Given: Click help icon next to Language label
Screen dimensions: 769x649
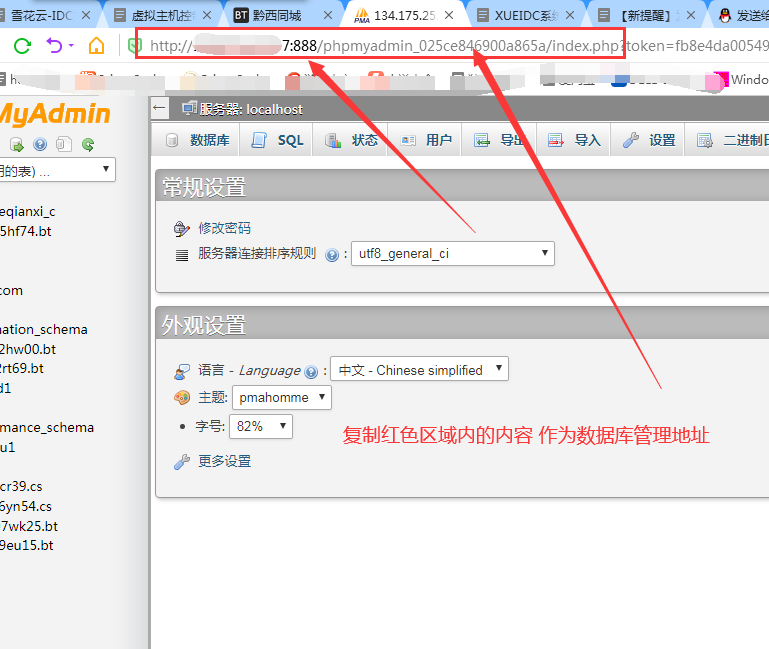Looking at the screenshot, I should 311,371.
